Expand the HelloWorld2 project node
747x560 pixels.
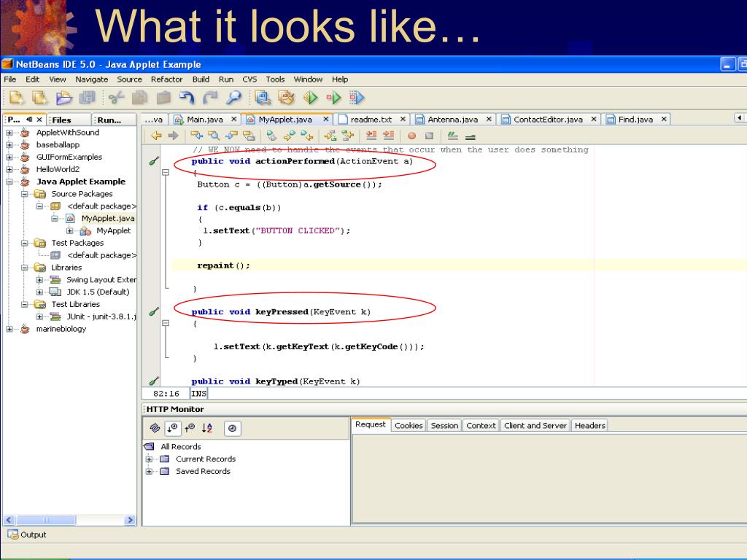pyautogui.click(x=9, y=169)
